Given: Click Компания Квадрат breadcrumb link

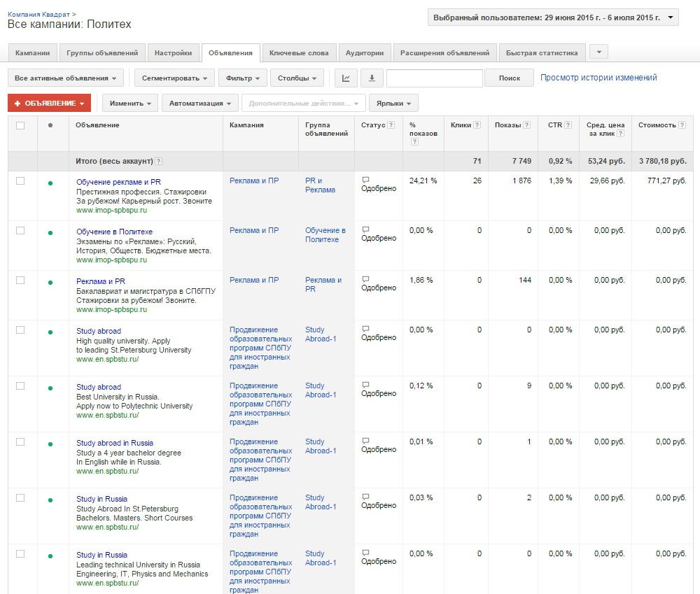Looking at the screenshot, I should pos(38,14).
